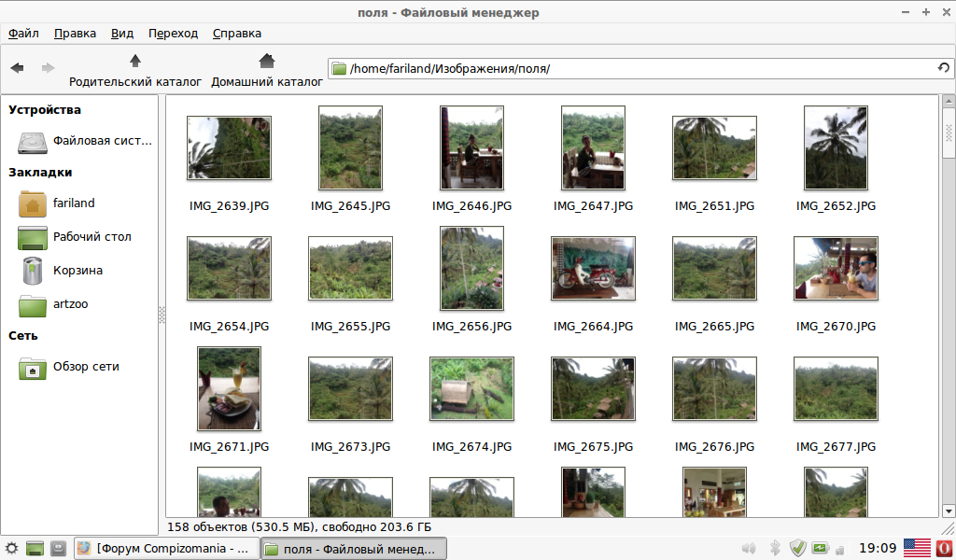The width and height of the screenshot is (956, 560).
Task: Click the path location input field
Action: (x=635, y=68)
